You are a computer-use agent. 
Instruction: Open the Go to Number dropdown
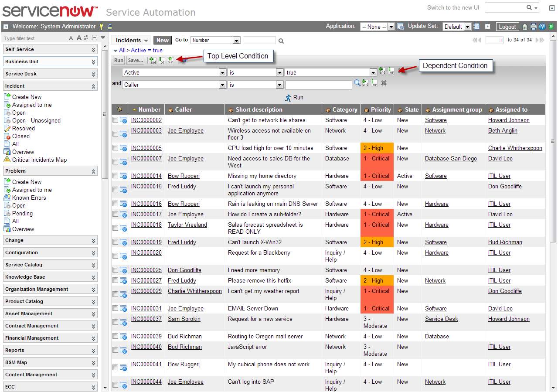215,40
